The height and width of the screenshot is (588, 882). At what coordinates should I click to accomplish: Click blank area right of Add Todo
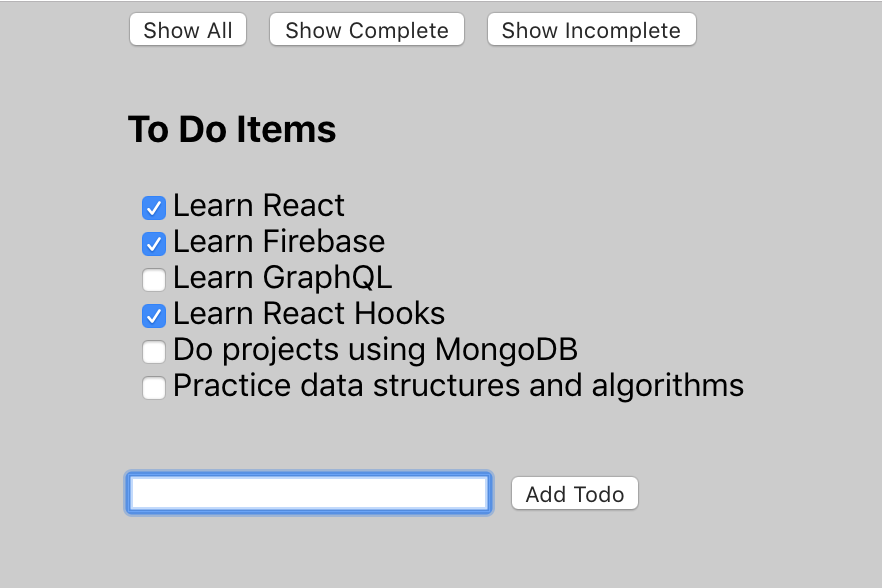pyautogui.click(x=759, y=493)
